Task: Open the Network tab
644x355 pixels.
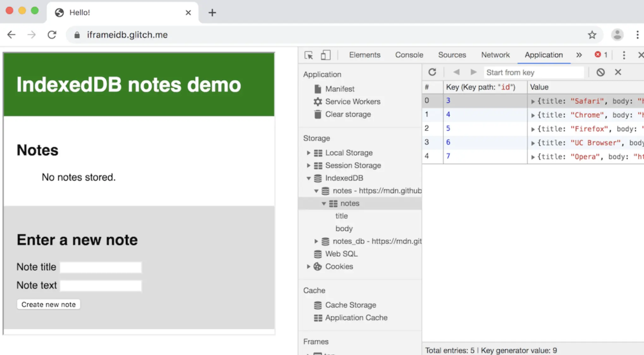Action: 495,55
